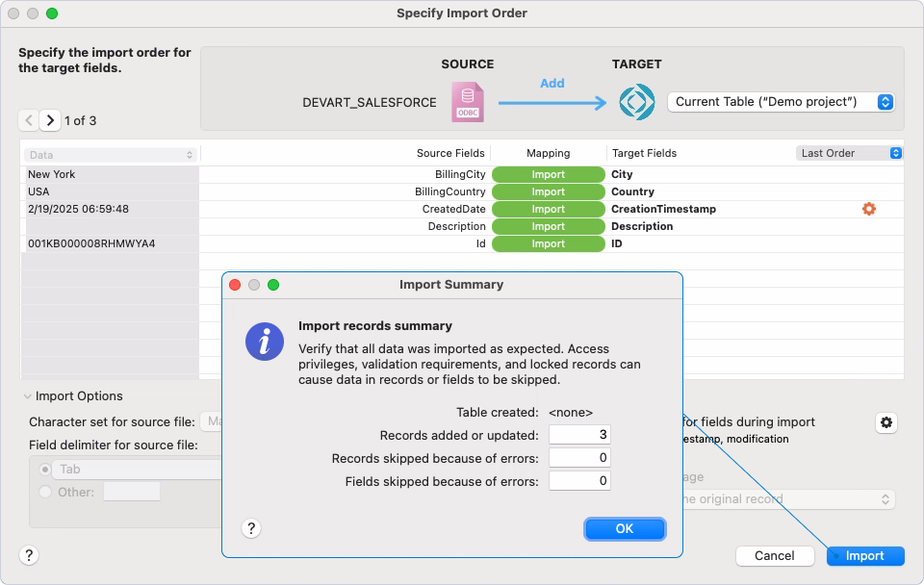Click the green Import arrow for BillingCountry
This screenshot has width=924, height=585.
[548, 191]
